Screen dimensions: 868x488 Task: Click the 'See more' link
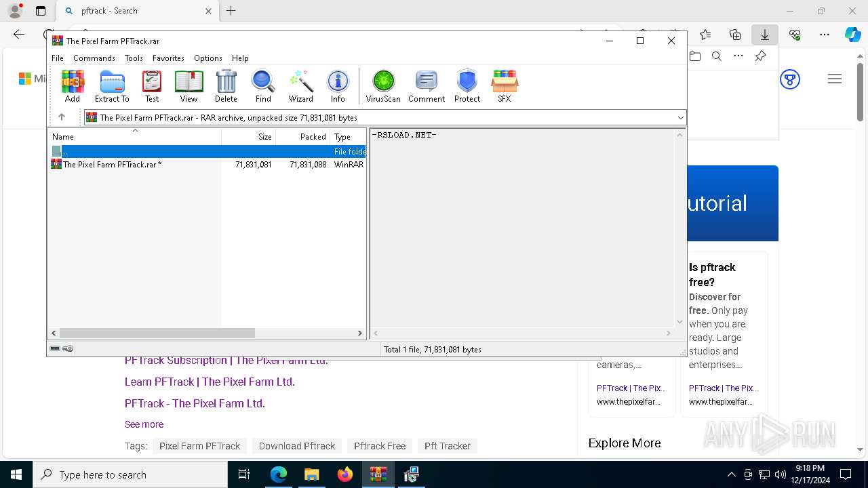[x=144, y=424]
